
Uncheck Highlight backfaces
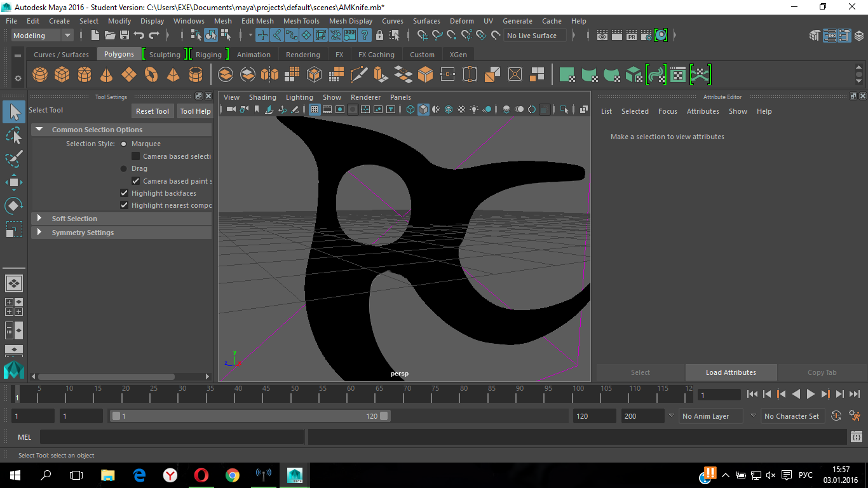point(124,193)
